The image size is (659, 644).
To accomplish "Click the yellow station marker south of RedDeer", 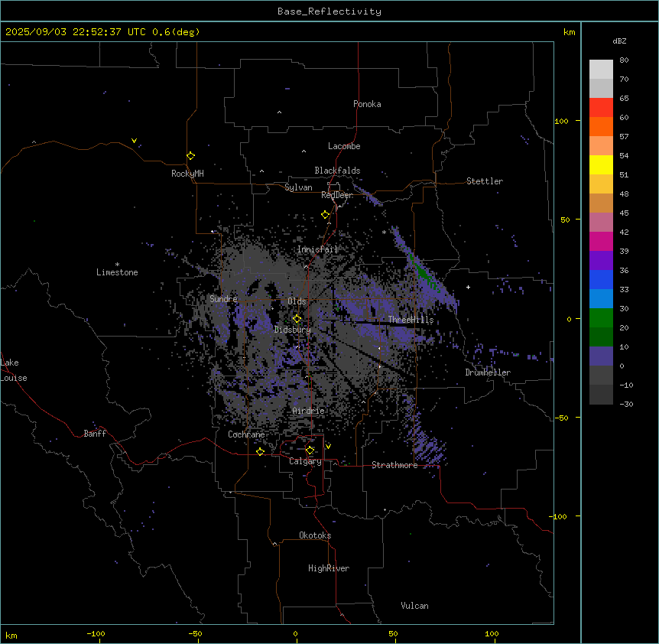I will 325,215.
